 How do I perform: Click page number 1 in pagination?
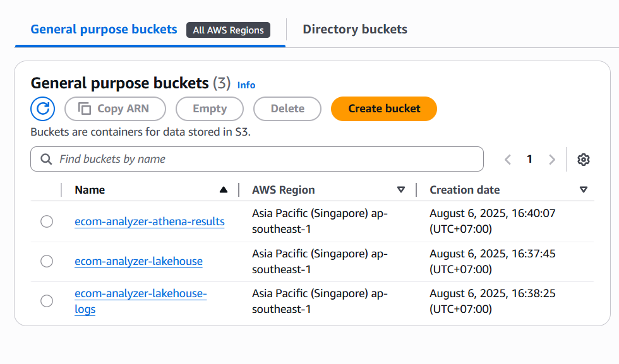tap(529, 160)
